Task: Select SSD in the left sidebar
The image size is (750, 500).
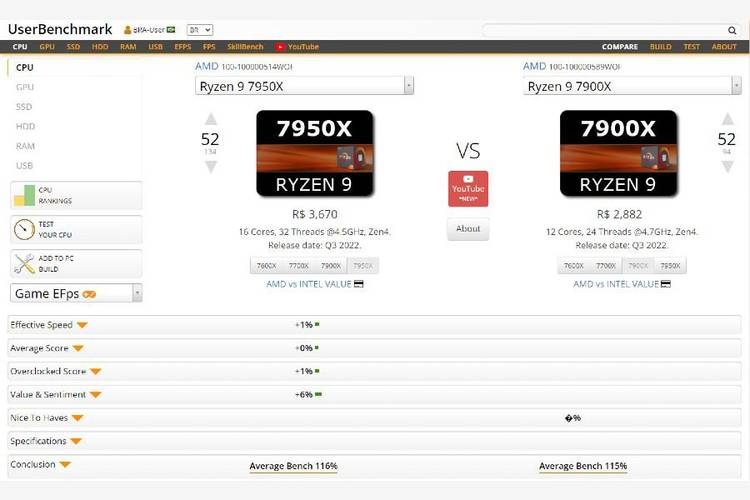Action: 24,107
